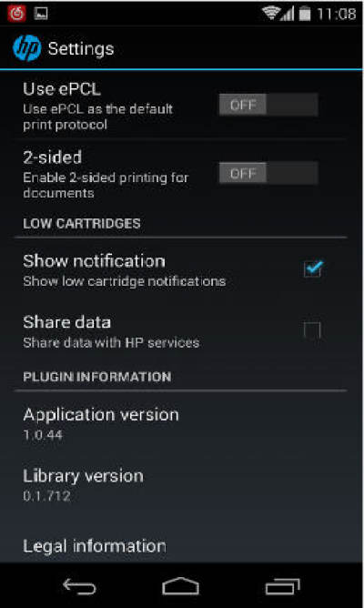Uncheck the Show notification checkbox
The height and width of the screenshot is (608, 364).
(x=312, y=269)
